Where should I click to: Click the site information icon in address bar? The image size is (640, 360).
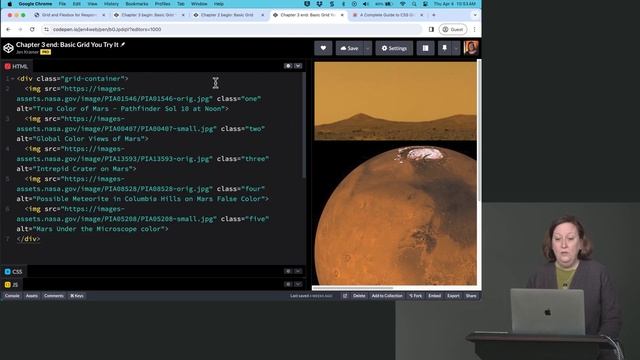46,29
